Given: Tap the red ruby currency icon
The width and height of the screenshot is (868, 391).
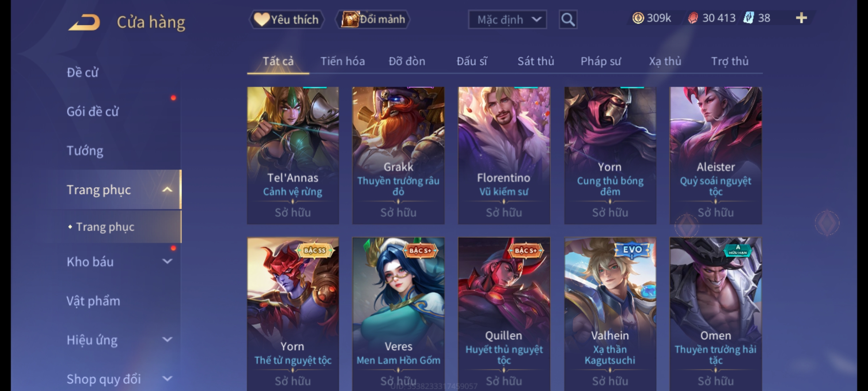Looking at the screenshot, I should pyautogui.click(x=693, y=18).
